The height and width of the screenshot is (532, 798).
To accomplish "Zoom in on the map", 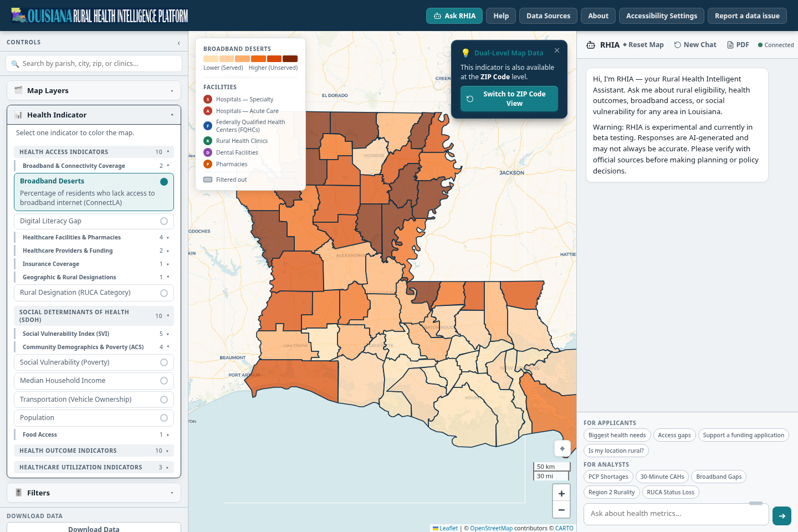I will [x=561, y=493].
